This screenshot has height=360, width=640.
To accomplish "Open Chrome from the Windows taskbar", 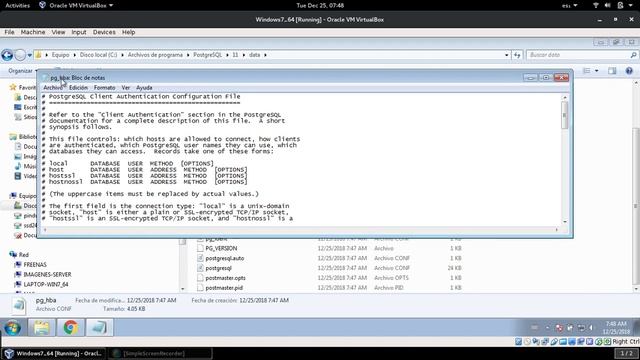I will (x=71, y=327).
